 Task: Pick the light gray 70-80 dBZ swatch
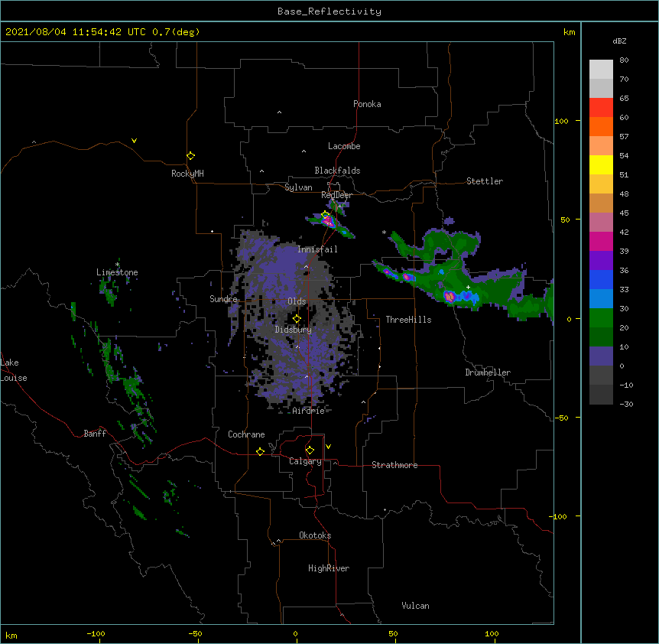601,70
